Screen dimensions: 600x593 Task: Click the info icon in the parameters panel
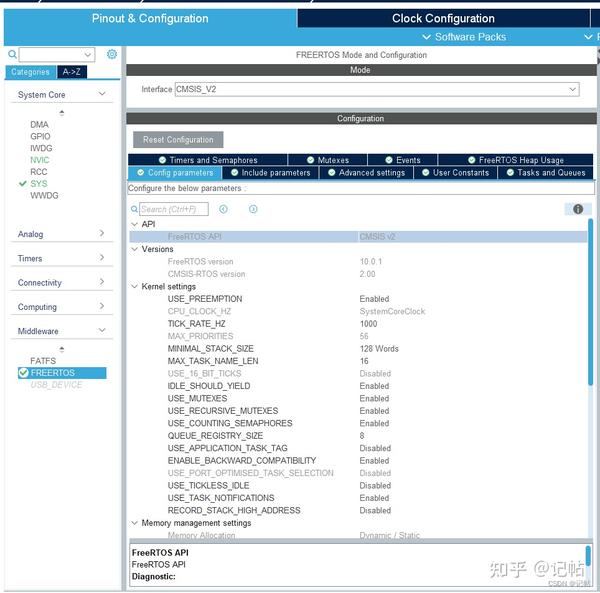click(578, 209)
